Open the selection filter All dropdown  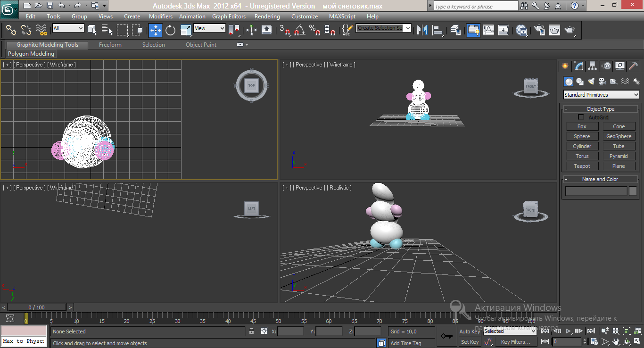point(68,28)
